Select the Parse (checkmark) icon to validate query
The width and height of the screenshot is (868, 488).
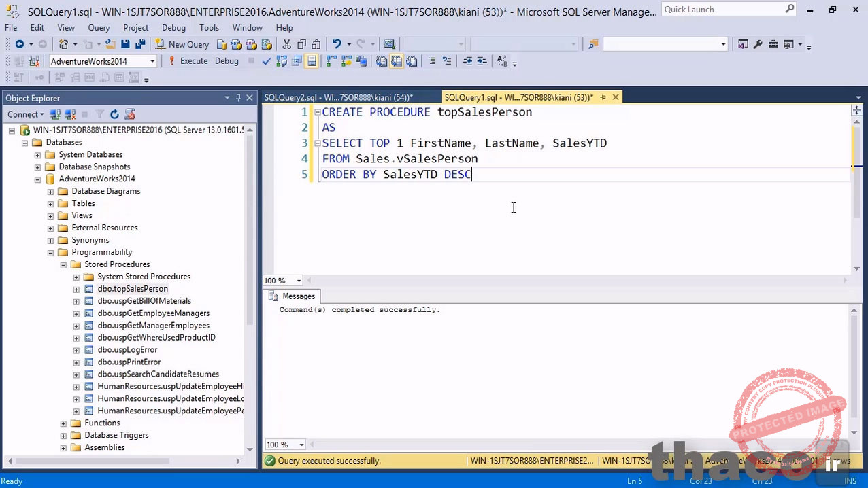(265, 62)
